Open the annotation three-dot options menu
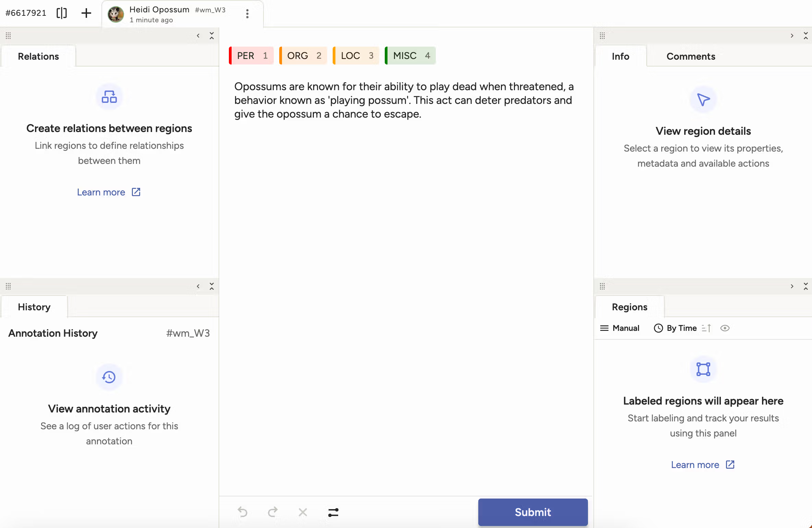This screenshot has width=812, height=528. coord(247,14)
